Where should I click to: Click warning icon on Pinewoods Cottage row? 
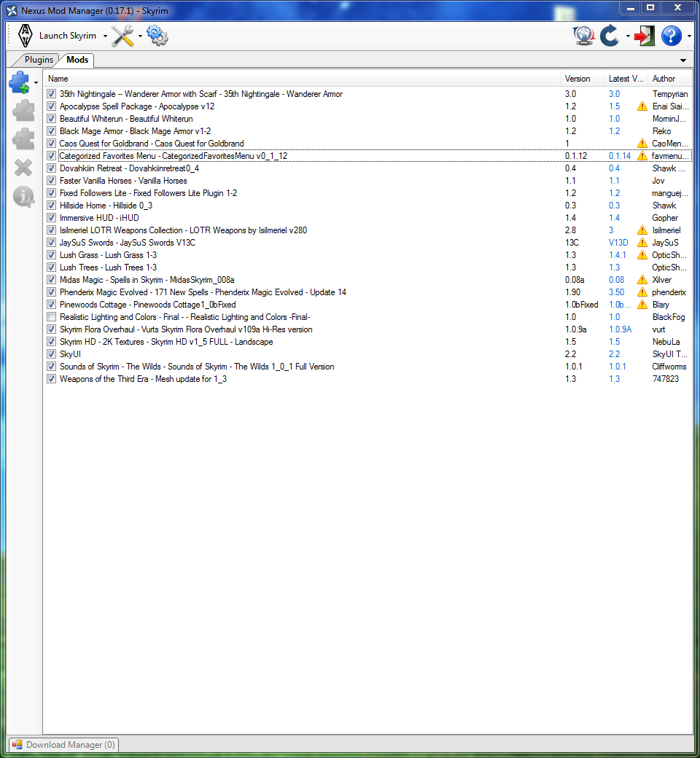642,305
